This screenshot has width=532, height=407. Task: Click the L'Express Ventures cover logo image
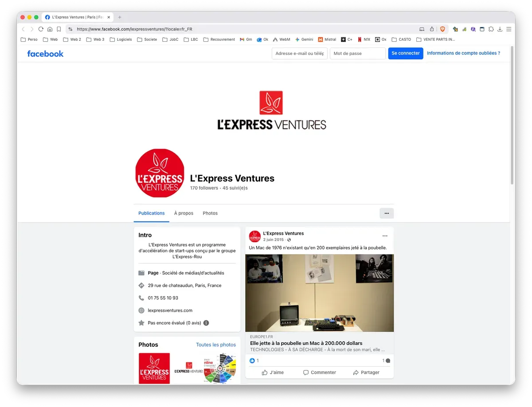(x=271, y=110)
